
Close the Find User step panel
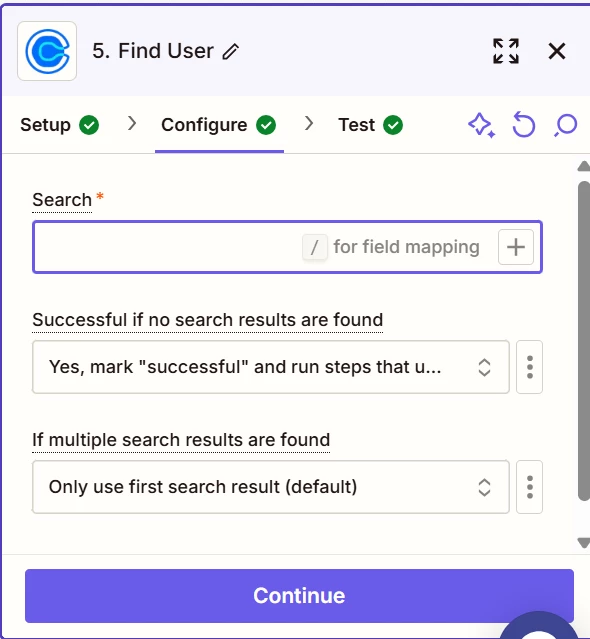click(557, 51)
